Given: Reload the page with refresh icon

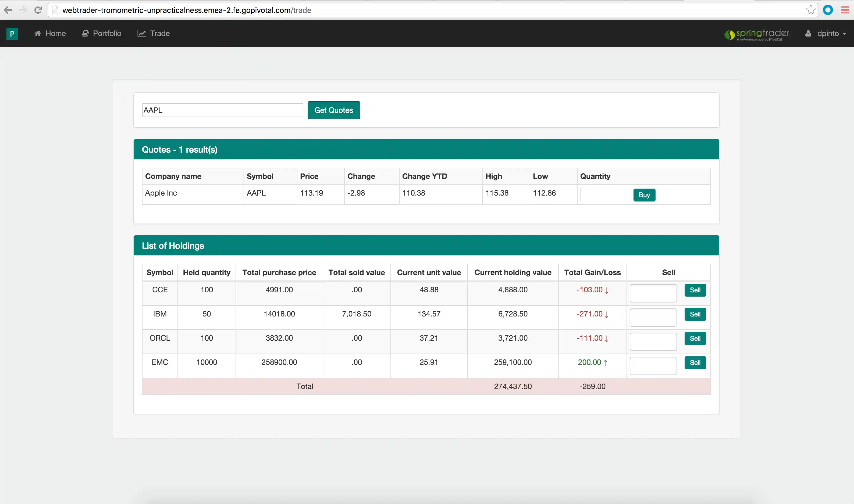Looking at the screenshot, I should (x=38, y=10).
